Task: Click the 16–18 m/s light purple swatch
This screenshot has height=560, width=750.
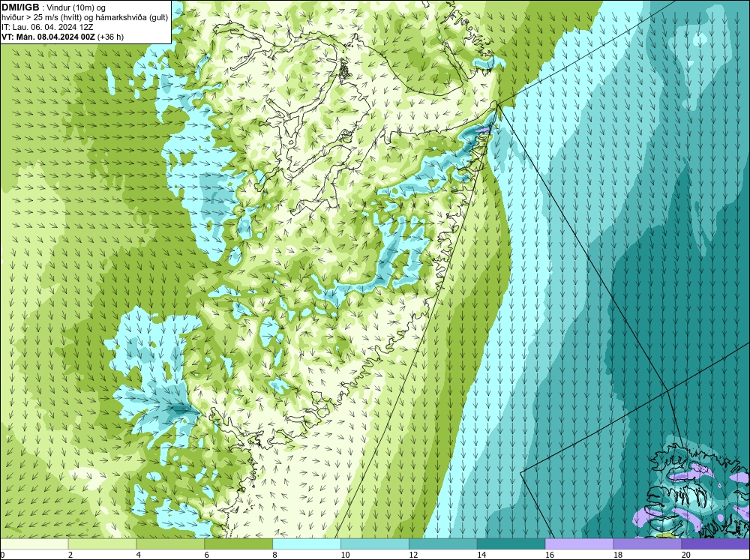Action: 579,544
